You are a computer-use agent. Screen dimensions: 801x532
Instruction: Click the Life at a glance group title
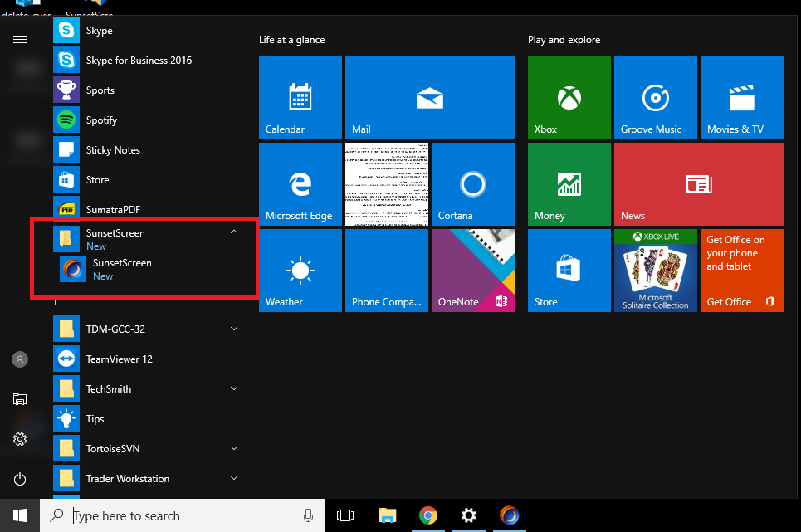coord(291,40)
